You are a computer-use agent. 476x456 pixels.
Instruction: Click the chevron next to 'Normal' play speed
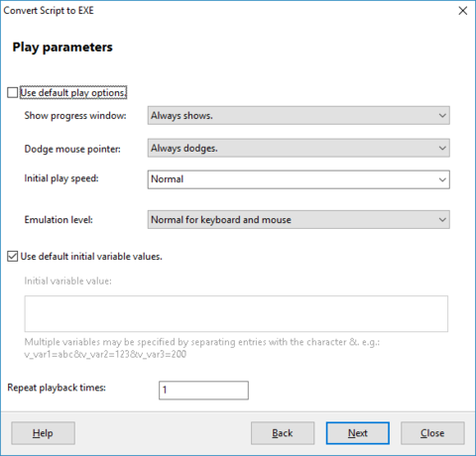(442, 179)
